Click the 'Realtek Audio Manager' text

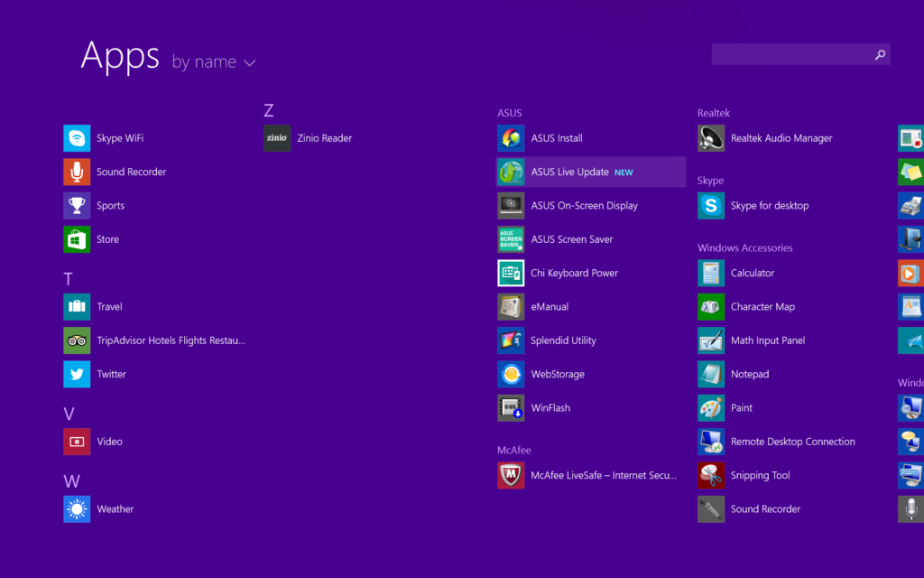pyautogui.click(x=781, y=138)
